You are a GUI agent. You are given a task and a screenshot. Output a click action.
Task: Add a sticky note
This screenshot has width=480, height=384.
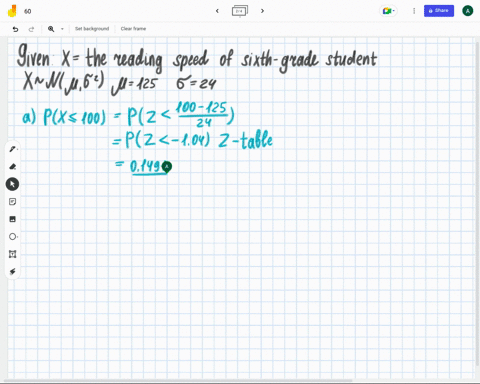pos(12,202)
